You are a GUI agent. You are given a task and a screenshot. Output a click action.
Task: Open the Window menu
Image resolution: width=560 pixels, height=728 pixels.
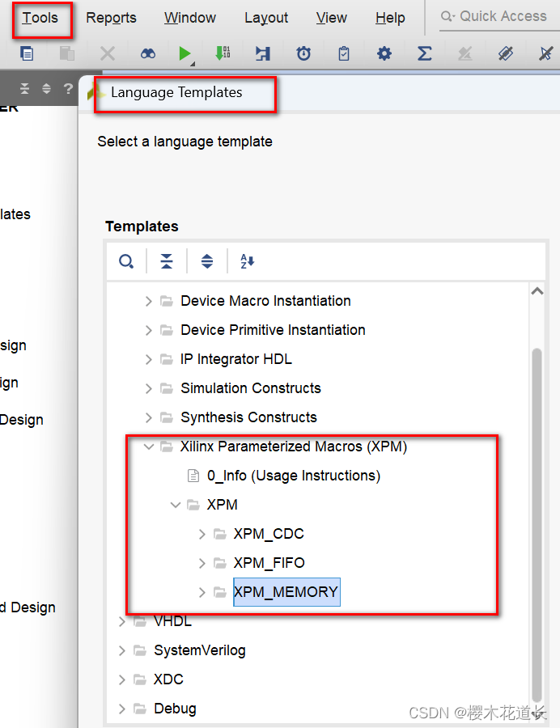pyautogui.click(x=190, y=18)
